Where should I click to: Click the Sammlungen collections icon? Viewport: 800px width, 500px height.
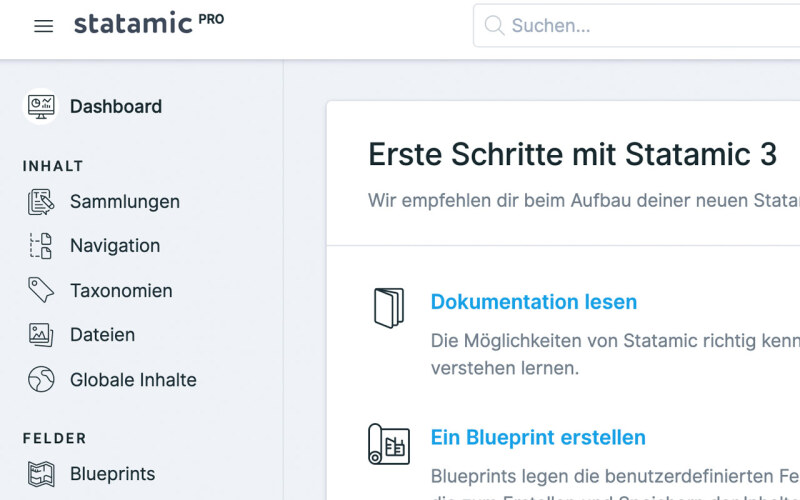point(41,202)
